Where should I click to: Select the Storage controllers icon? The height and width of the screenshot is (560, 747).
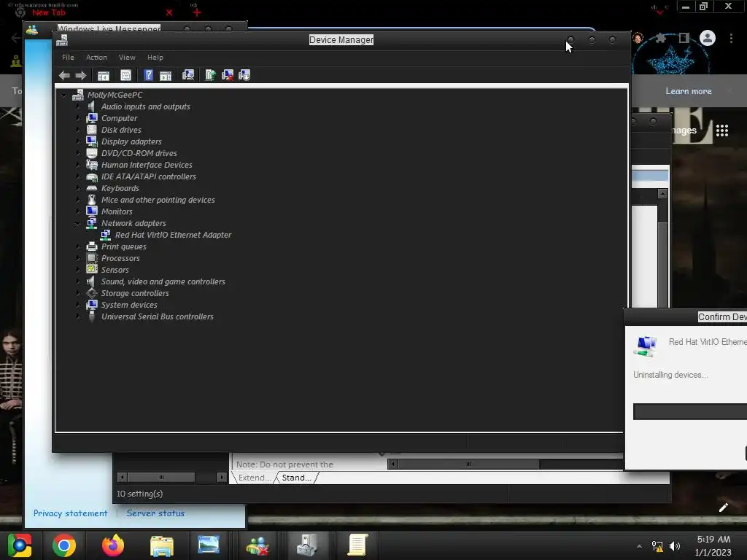click(92, 293)
